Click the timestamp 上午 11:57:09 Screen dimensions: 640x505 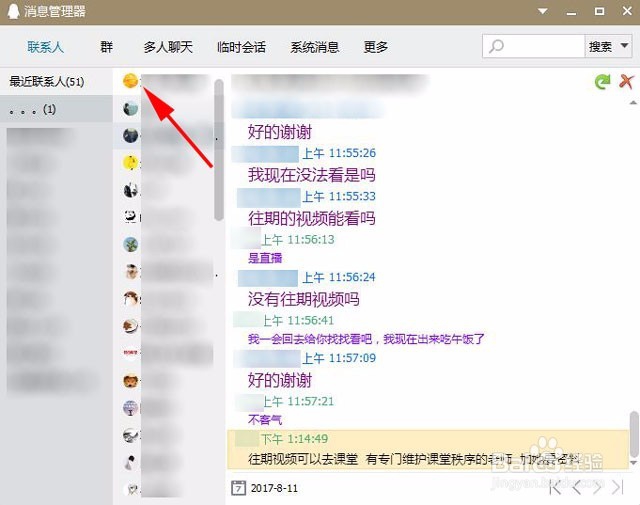[x=339, y=358]
